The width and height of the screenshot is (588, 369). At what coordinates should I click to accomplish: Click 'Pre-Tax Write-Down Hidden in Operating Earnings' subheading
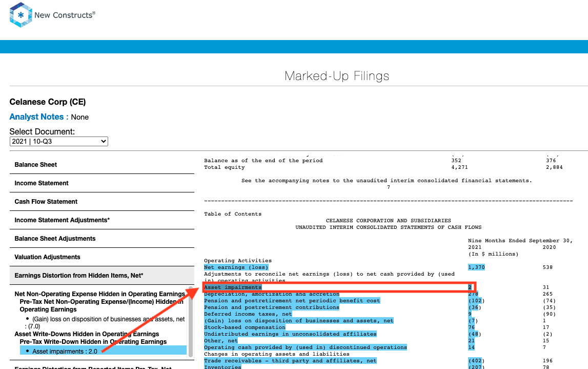click(93, 342)
